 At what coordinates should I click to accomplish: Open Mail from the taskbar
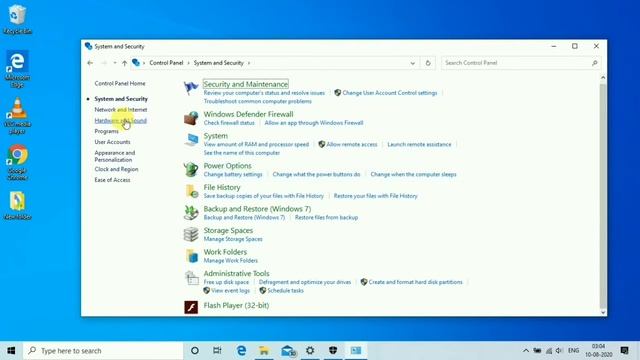[288, 351]
